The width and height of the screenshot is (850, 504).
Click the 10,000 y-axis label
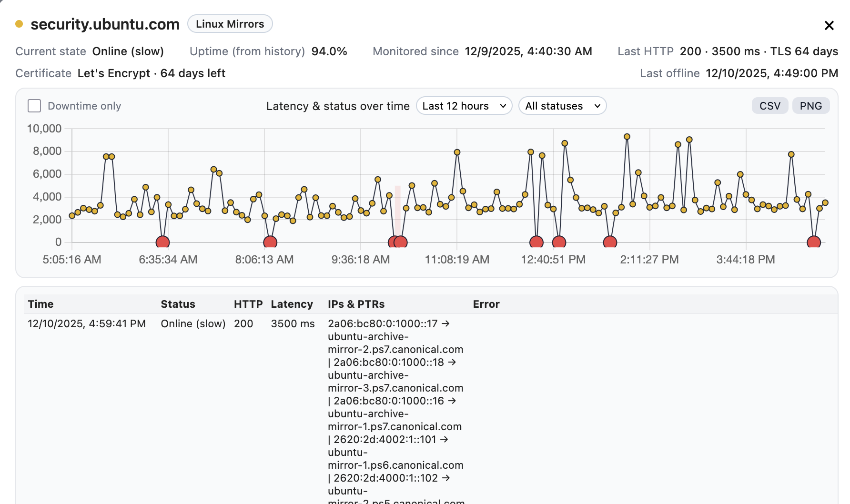point(44,129)
